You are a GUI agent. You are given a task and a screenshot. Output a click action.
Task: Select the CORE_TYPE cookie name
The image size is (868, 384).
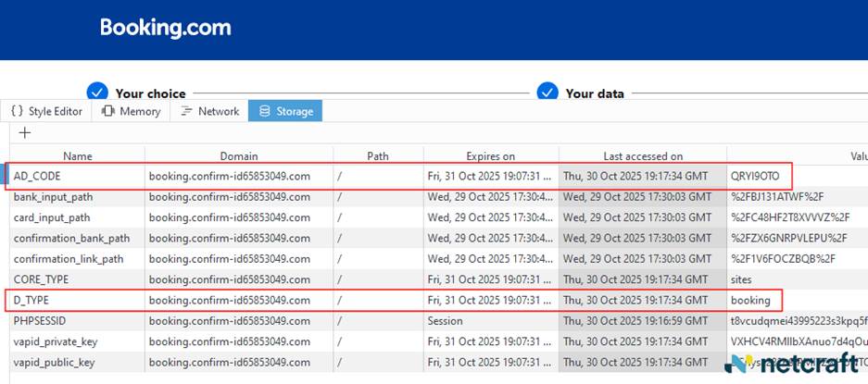41,279
